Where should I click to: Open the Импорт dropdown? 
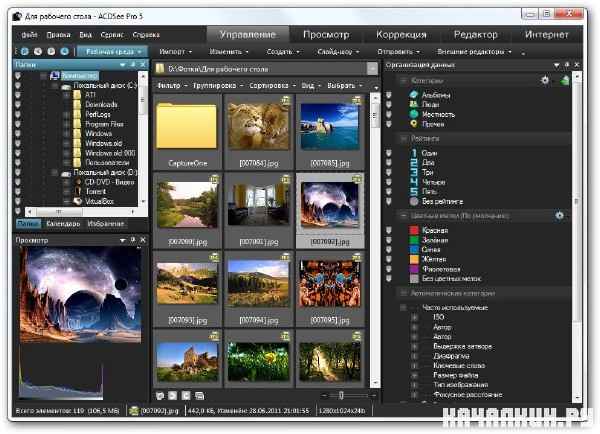pyautogui.click(x=176, y=51)
